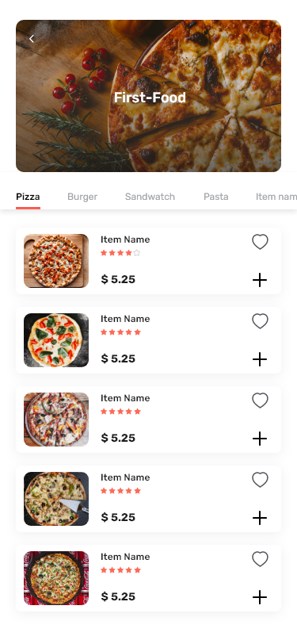Switch to the Pasta tab
This screenshot has height=644, width=297.
pos(216,197)
